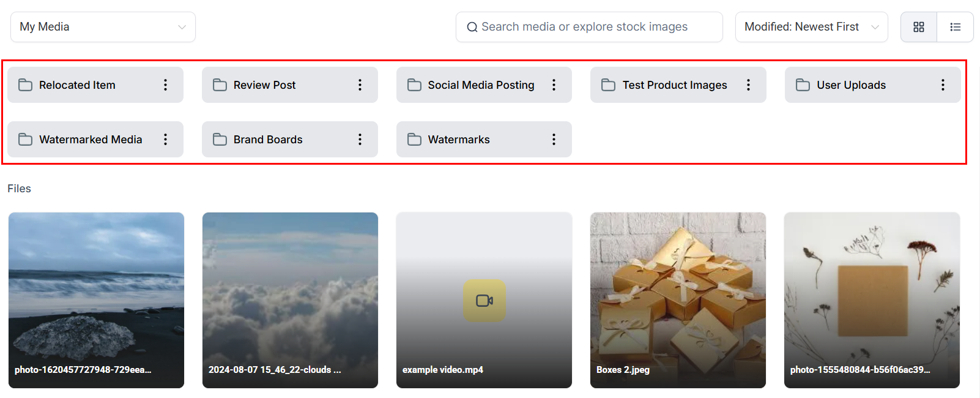Open options menu for Brand Boards folder
Screen dimensions: 980x398
pyautogui.click(x=360, y=140)
